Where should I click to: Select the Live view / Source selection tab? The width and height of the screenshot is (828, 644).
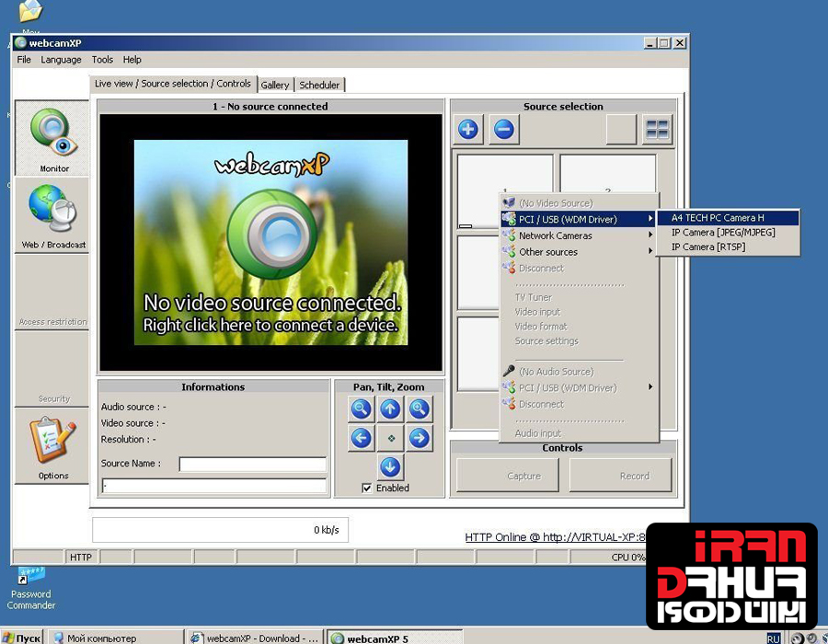173,84
